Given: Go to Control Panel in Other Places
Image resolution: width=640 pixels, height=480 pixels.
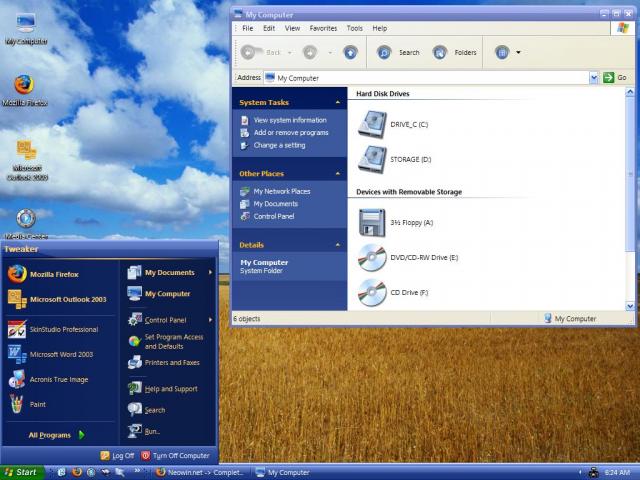Looking at the screenshot, I should tap(274, 216).
